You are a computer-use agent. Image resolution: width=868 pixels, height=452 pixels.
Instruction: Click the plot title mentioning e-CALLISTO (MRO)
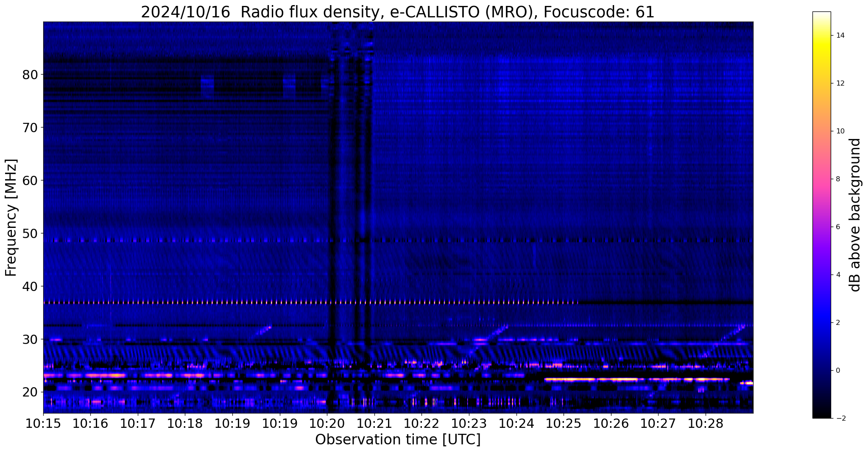point(398,12)
